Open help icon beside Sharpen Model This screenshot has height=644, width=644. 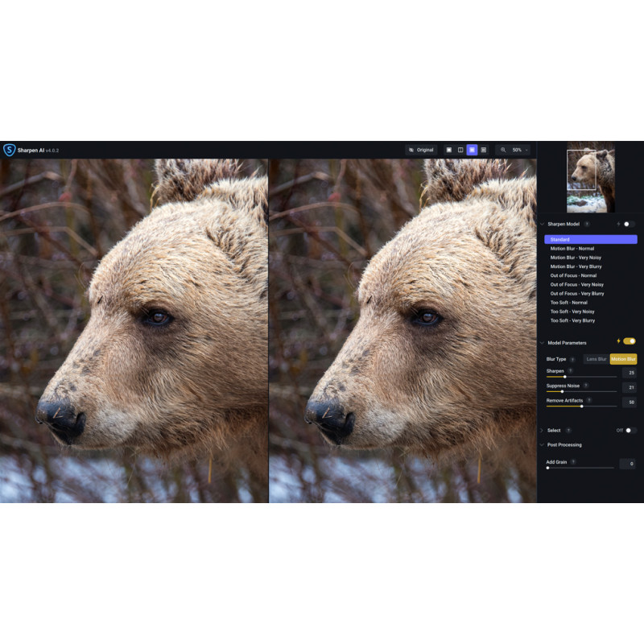point(587,225)
